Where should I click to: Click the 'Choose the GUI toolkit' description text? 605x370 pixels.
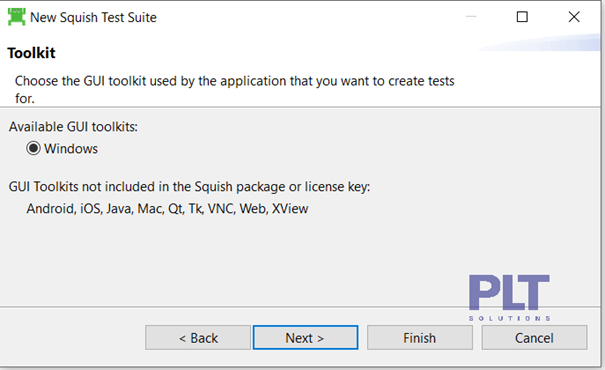tap(235, 90)
